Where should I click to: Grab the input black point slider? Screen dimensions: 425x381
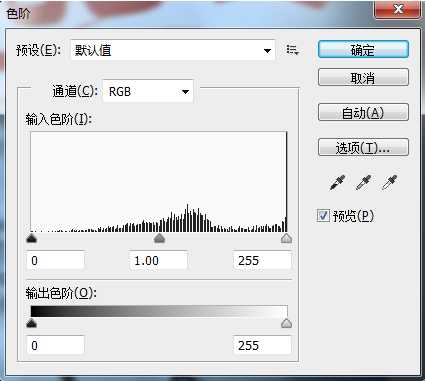[x=32, y=238]
